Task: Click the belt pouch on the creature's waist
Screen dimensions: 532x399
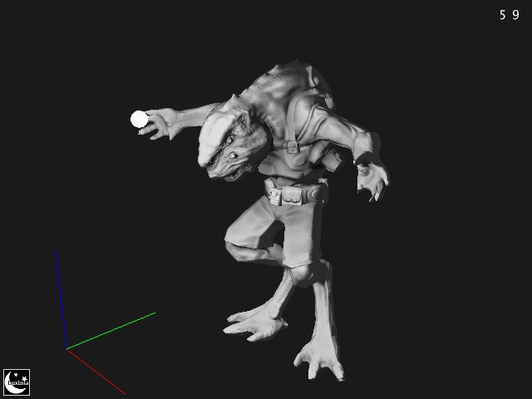Action: [292, 195]
